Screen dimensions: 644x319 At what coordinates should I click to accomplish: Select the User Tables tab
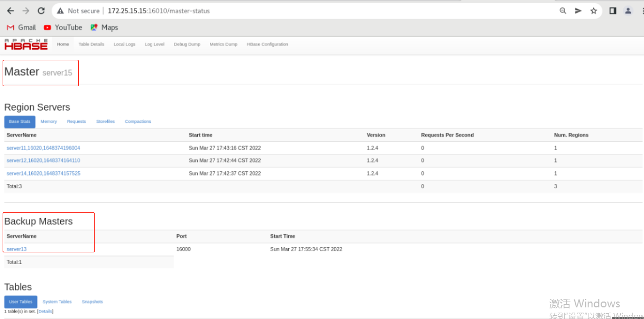21,302
